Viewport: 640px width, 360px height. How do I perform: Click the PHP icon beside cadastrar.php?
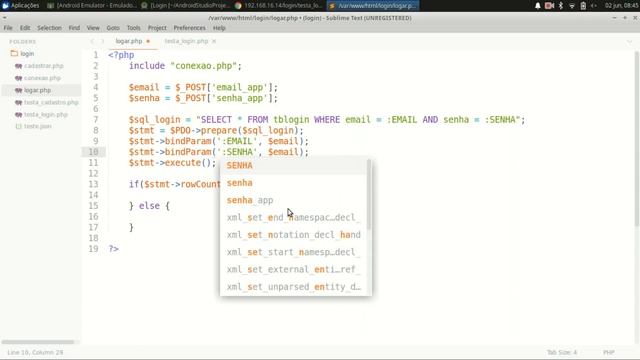click(18, 66)
